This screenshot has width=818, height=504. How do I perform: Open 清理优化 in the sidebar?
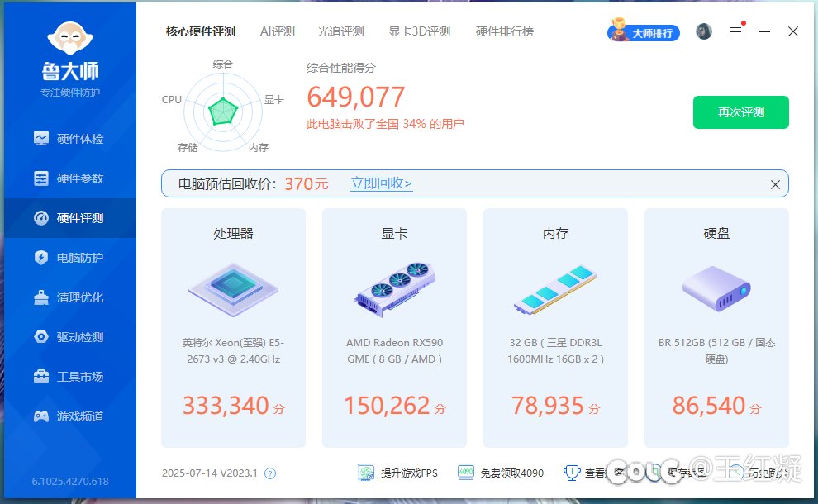pyautogui.click(x=69, y=297)
